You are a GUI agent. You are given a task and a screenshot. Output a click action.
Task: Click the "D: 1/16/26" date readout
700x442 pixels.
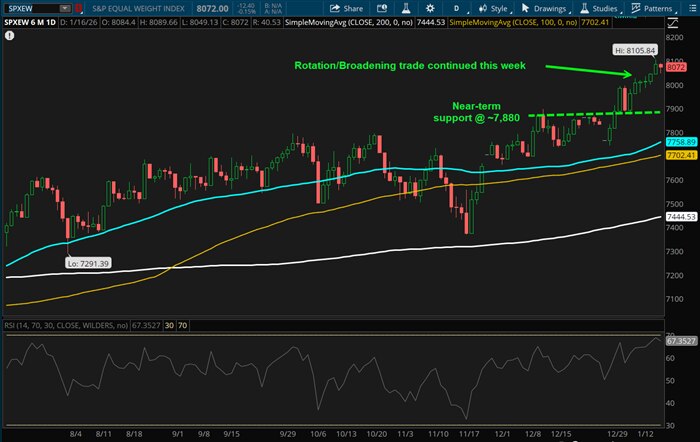pos(79,22)
